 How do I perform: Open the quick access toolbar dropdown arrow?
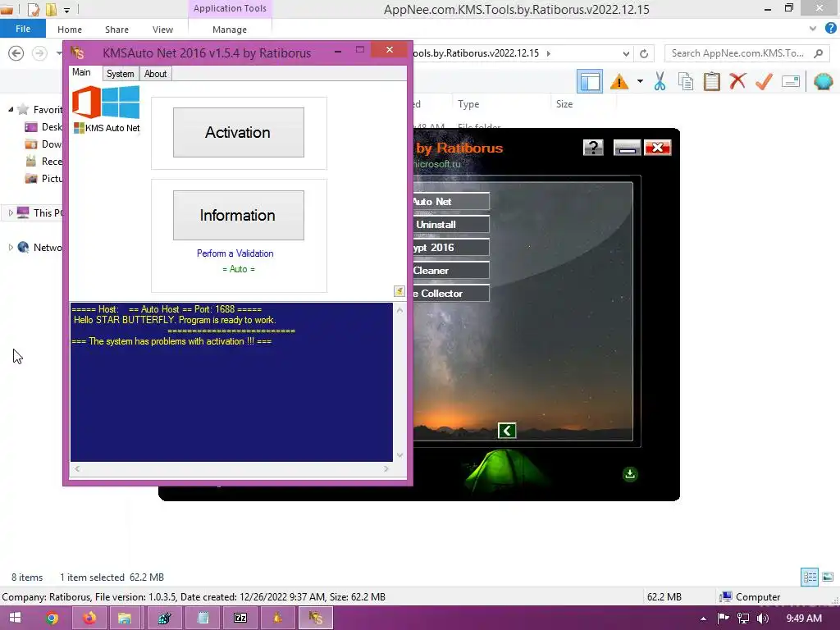click(66, 10)
